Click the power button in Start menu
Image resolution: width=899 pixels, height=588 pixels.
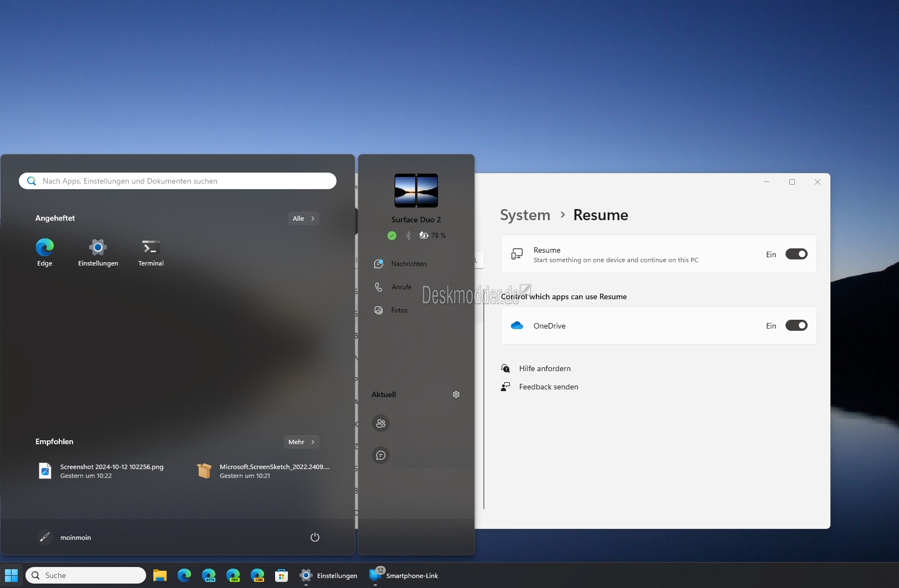[315, 537]
